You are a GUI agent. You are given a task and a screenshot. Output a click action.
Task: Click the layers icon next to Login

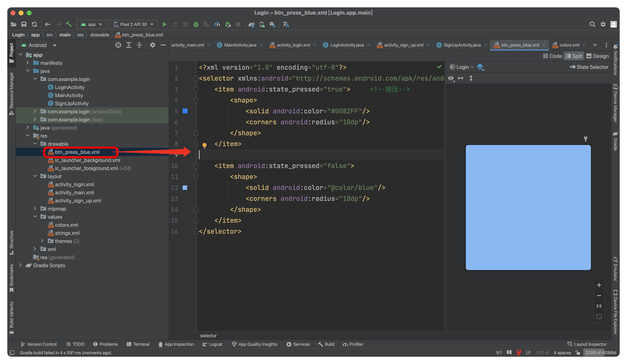coord(480,67)
